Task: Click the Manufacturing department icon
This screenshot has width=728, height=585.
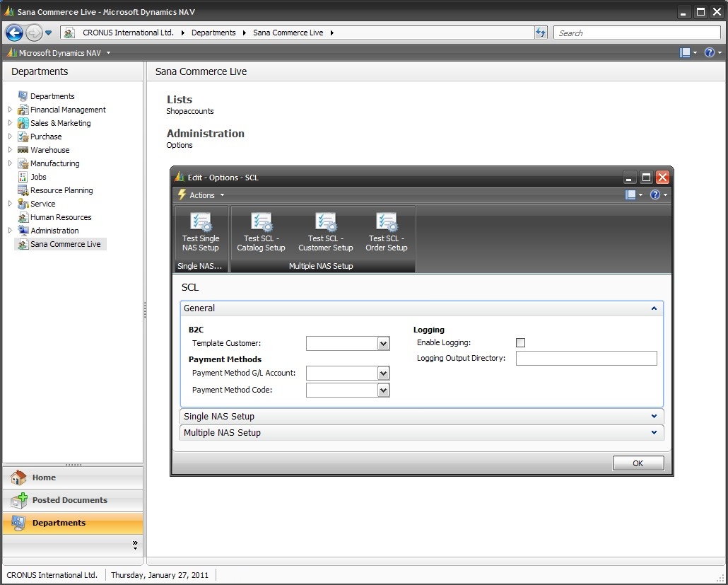Action: (23, 163)
